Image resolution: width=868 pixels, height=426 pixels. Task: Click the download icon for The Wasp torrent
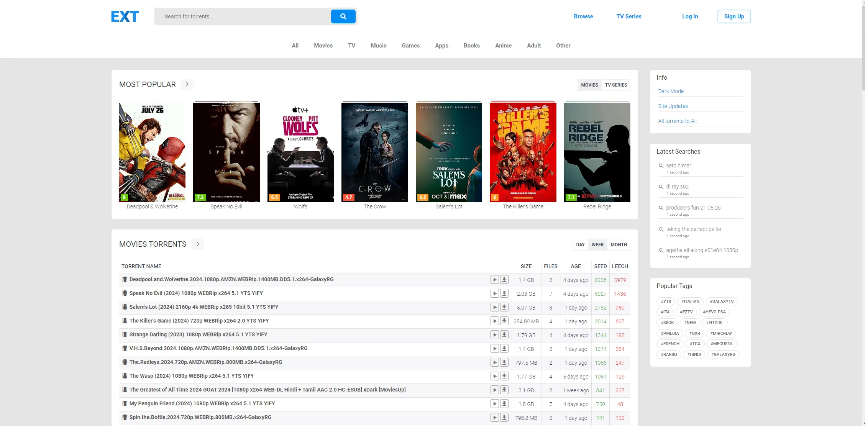[504, 376]
